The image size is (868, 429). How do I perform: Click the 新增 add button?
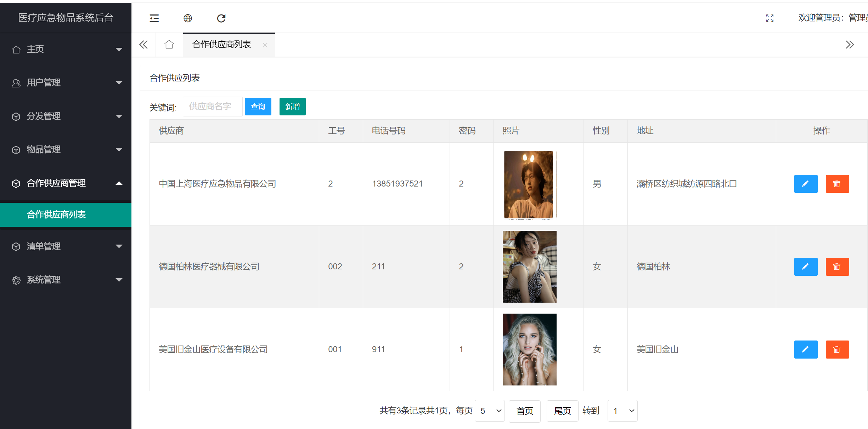tap(292, 107)
